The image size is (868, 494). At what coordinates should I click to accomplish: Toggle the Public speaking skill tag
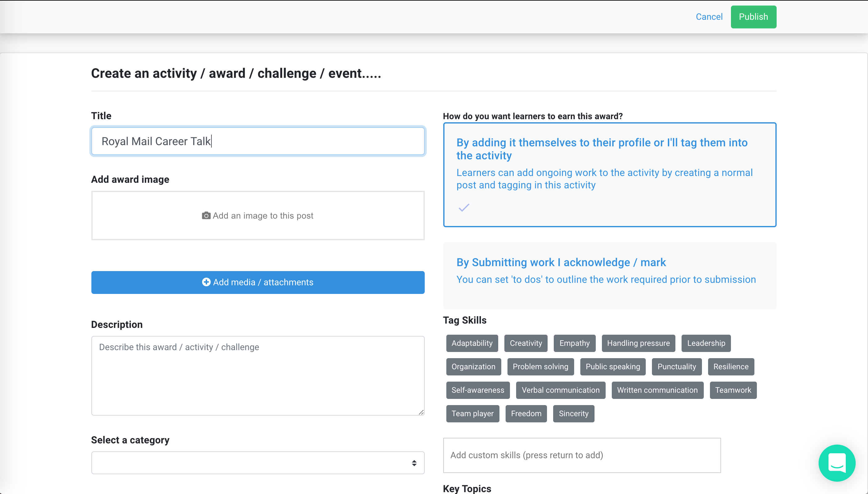(613, 366)
